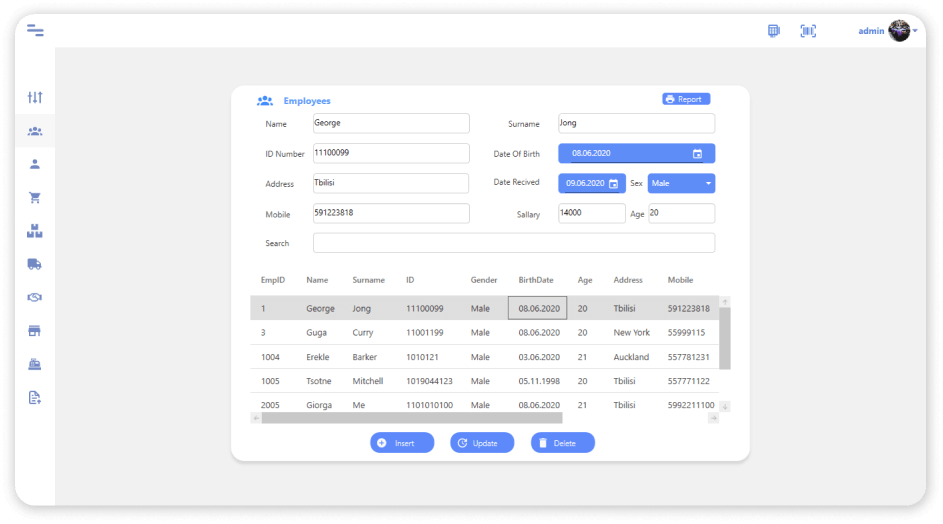Sort by Surname column header
This screenshot has width=943, height=524.
(x=368, y=280)
